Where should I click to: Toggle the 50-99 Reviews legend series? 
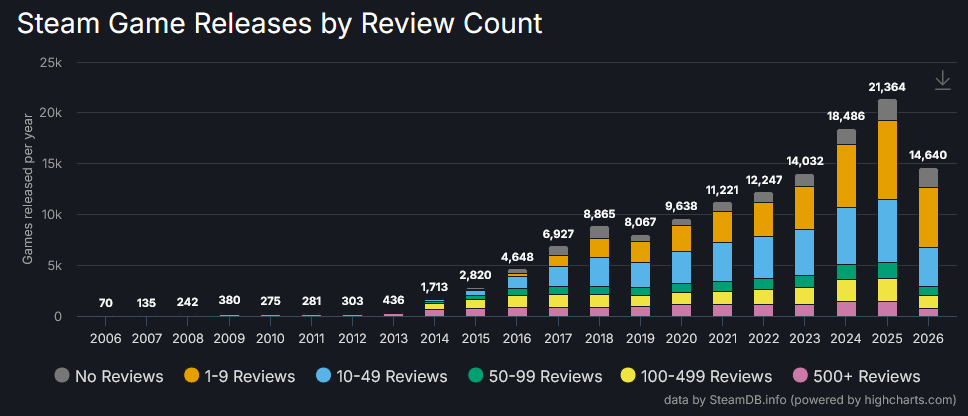click(535, 376)
